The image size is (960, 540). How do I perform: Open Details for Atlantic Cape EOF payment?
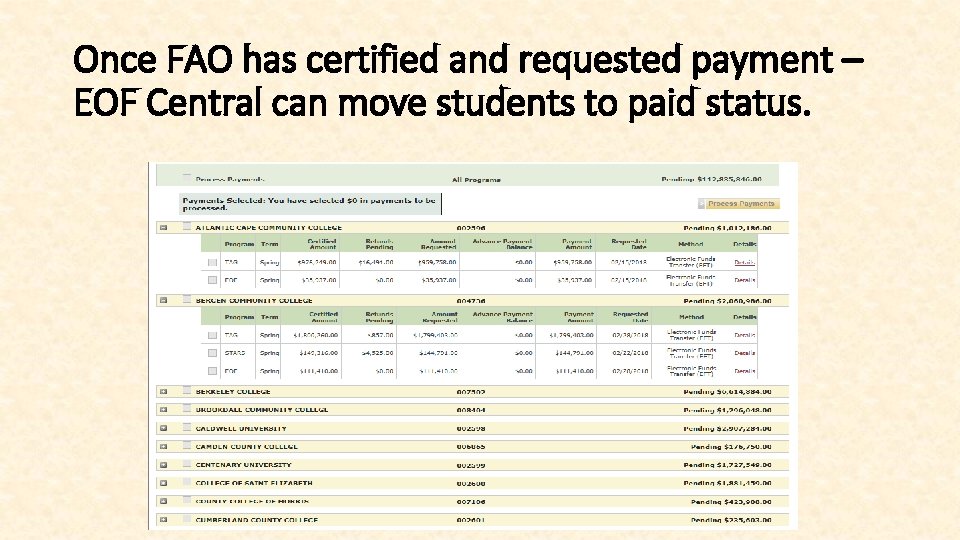pos(744,280)
